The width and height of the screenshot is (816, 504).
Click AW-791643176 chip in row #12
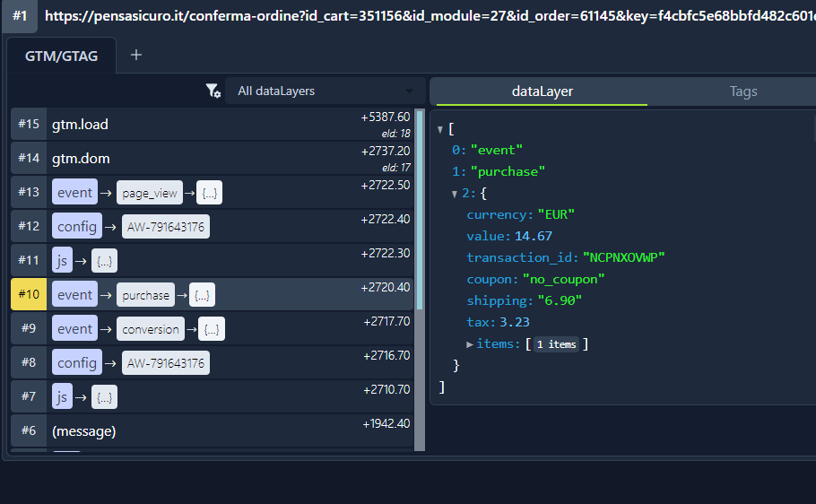tap(165, 227)
